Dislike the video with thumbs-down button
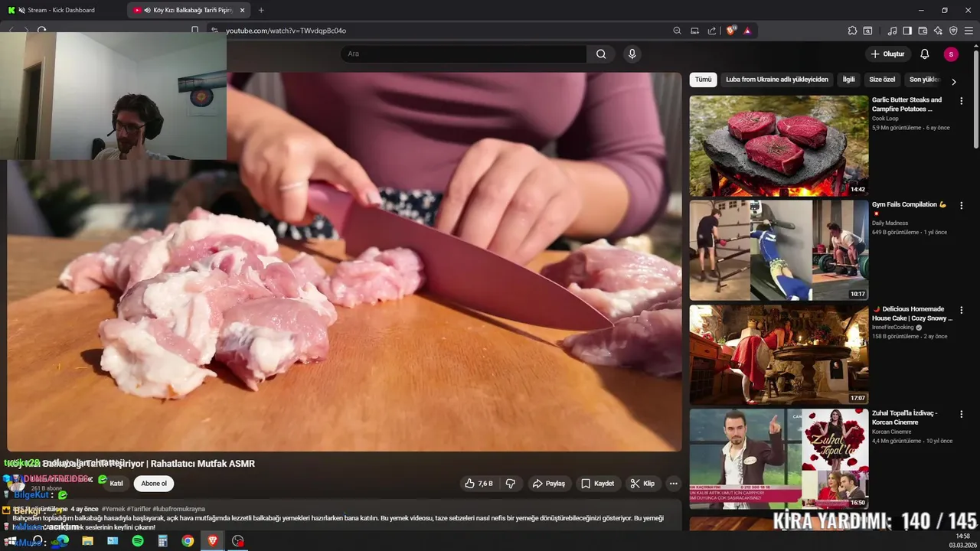Viewport: 980px width, 551px height. pyautogui.click(x=511, y=484)
